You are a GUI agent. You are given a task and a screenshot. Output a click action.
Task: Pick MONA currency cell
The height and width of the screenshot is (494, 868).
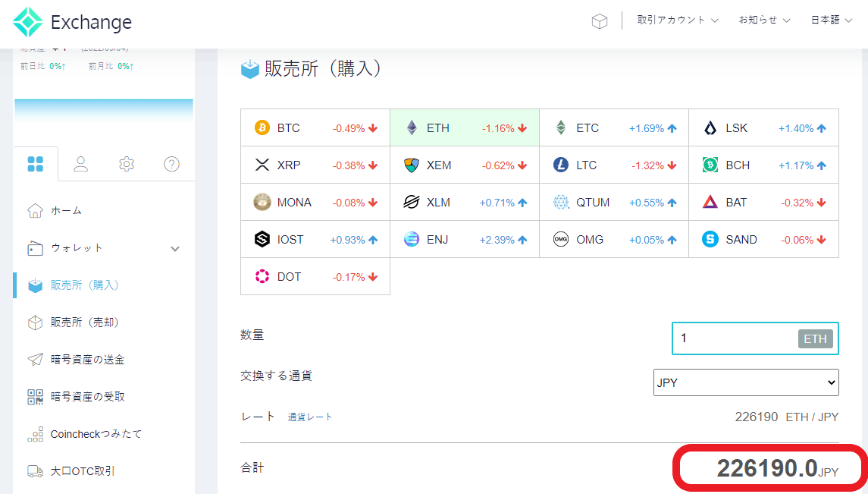pos(315,202)
